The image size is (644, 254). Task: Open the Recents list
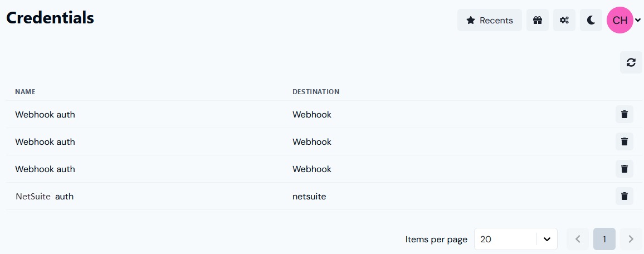[x=489, y=20]
